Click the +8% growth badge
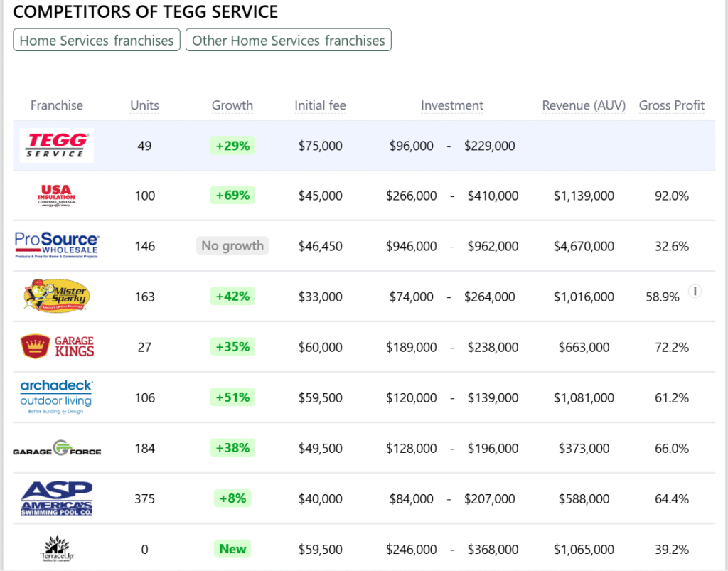The width and height of the screenshot is (728, 571). [x=232, y=498]
